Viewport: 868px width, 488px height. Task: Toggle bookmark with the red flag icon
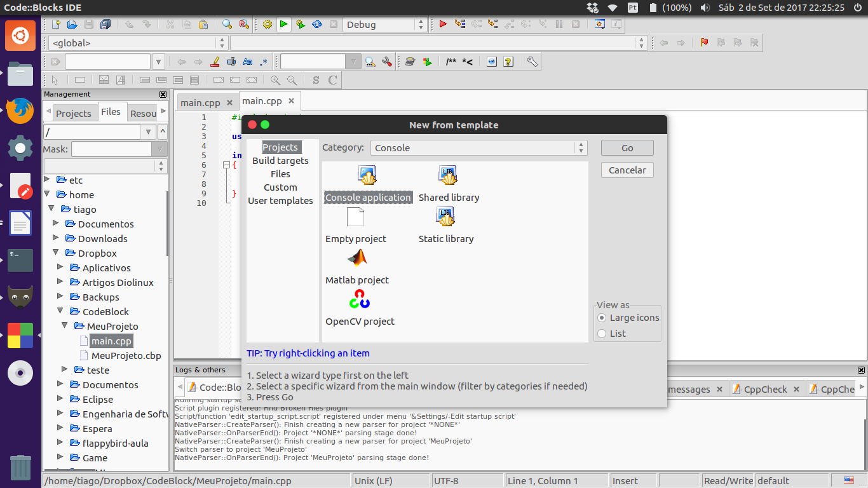(704, 43)
